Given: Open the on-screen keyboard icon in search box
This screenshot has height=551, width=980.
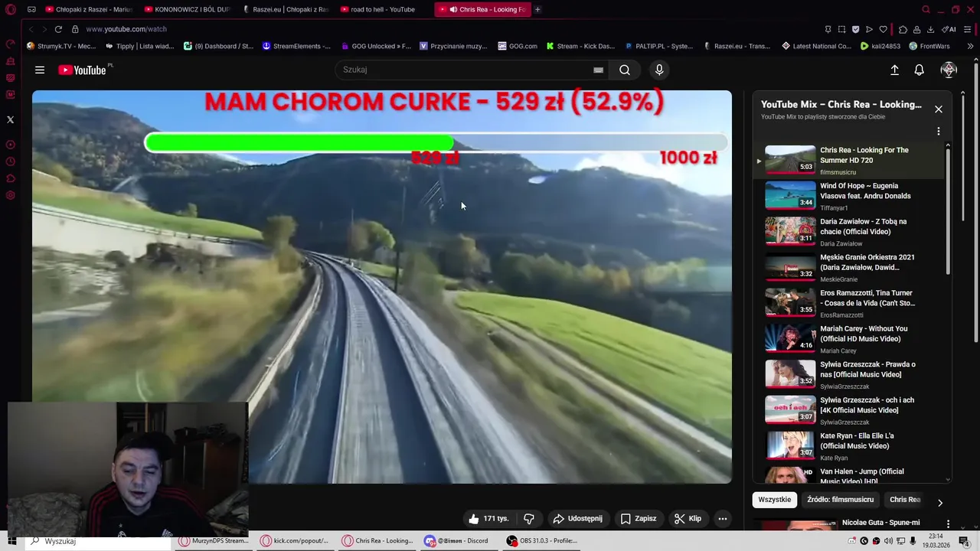Looking at the screenshot, I should coord(598,70).
